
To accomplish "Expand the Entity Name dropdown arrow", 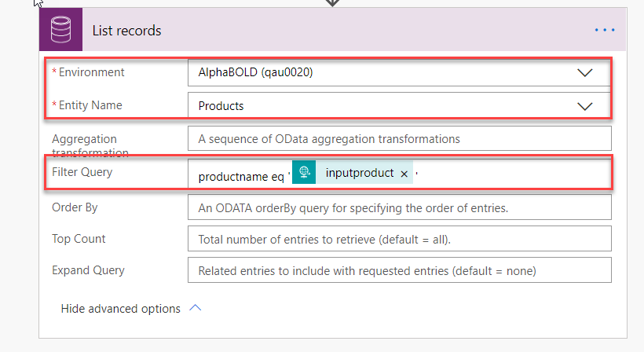I will point(584,106).
